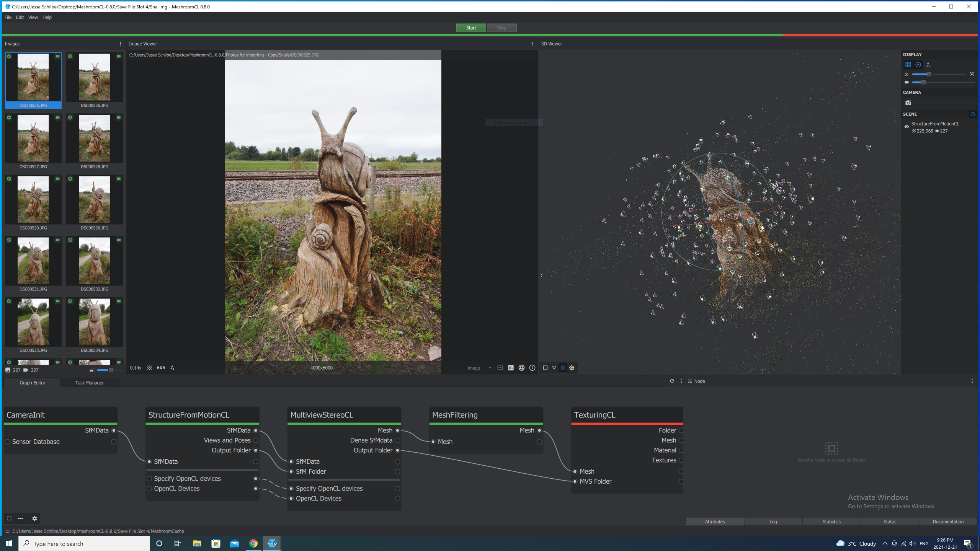
Task: Click the camera sync icon under CAMERA
Action: (x=908, y=103)
